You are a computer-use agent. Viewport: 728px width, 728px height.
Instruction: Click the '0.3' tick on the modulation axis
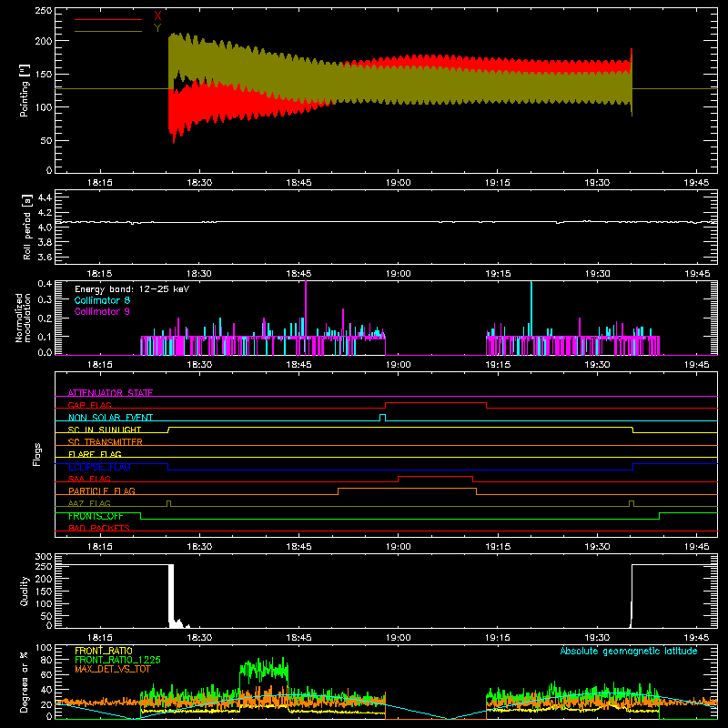tap(45, 300)
